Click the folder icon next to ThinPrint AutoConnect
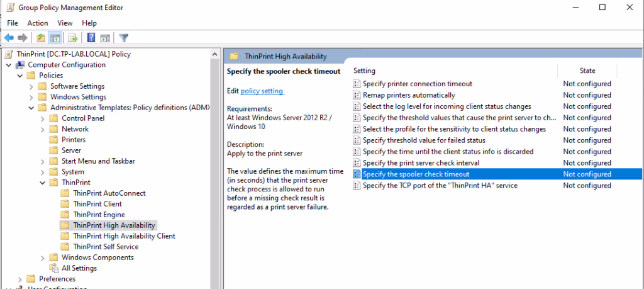The image size is (644, 289). pyautogui.click(x=65, y=193)
